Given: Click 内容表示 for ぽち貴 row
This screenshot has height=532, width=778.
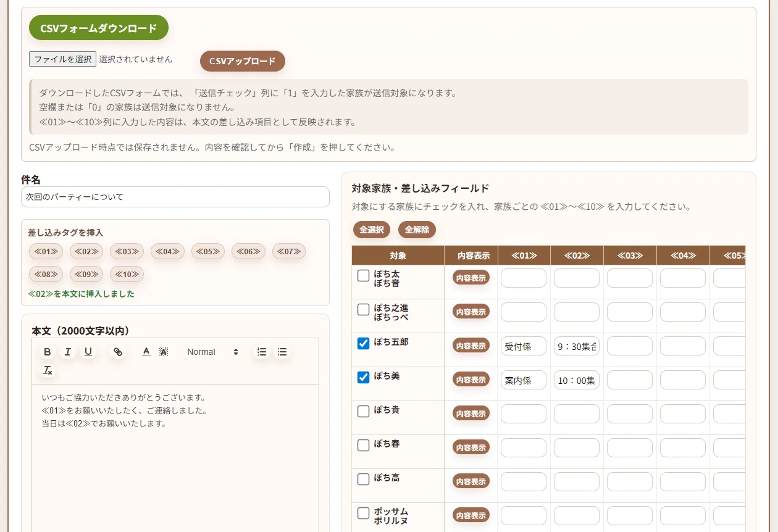Looking at the screenshot, I should (471, 414).
